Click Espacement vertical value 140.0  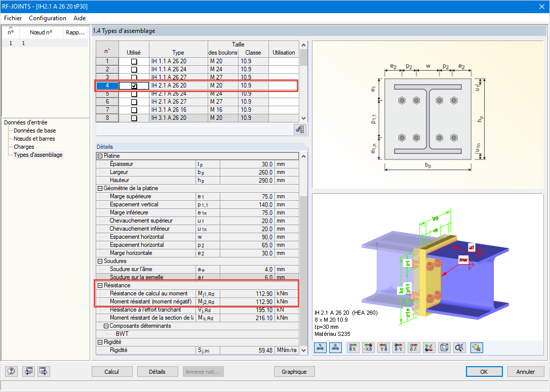pos(247,204)
